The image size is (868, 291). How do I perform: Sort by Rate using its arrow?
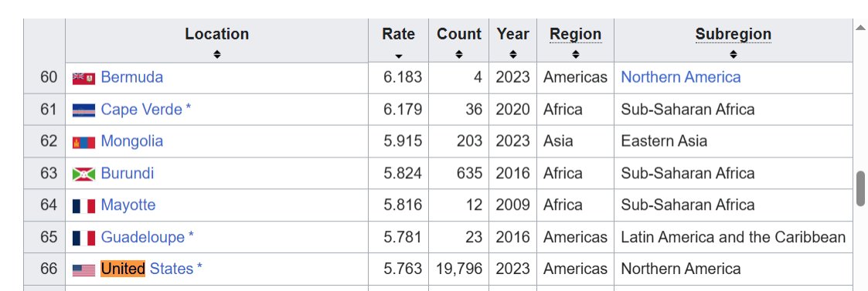pos(399,56)
